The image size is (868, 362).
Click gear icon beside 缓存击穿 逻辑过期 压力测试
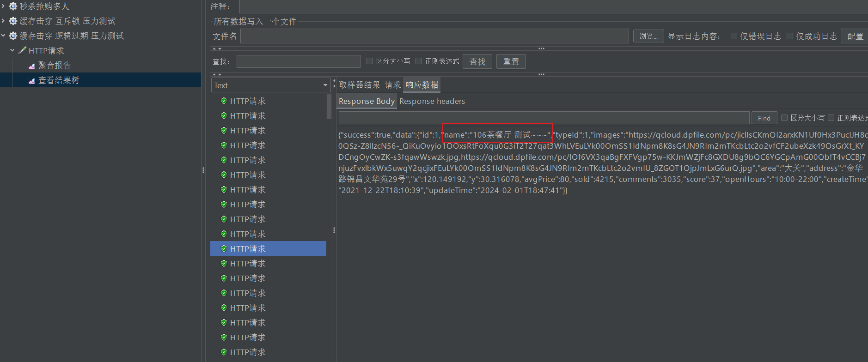13,36
